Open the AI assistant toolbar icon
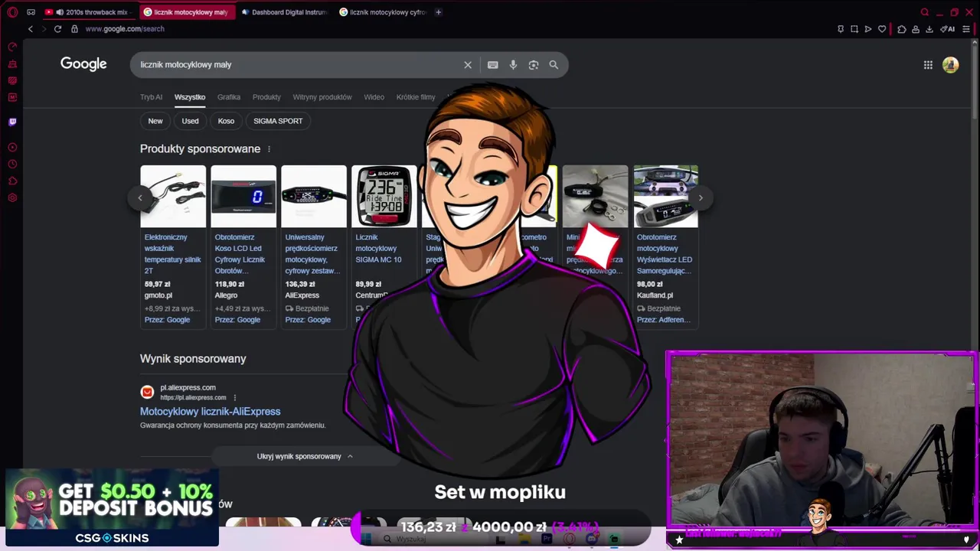The width and height of the screenshot is (980, 551). coord(947,29)
